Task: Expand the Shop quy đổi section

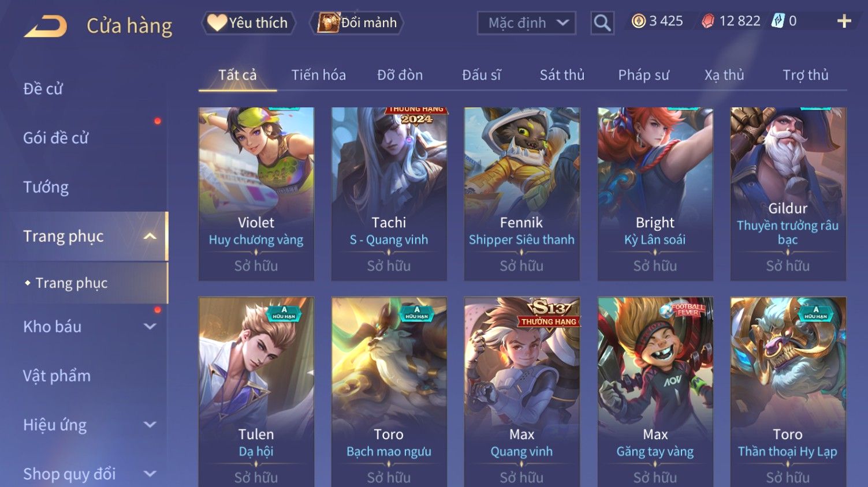Action: click(x=150, y=474)
